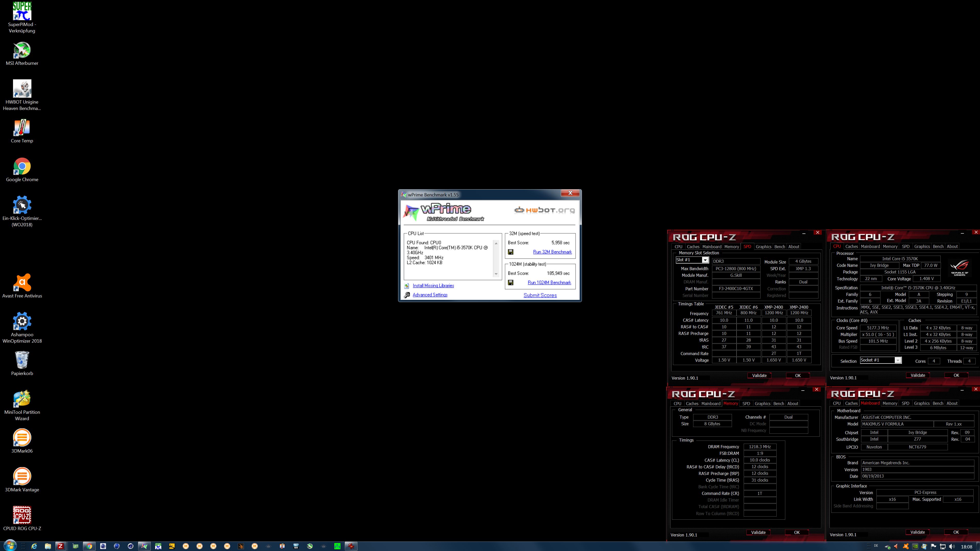
Task: Click the CPU List scrollbar up arrow
Action: (496, 243)
